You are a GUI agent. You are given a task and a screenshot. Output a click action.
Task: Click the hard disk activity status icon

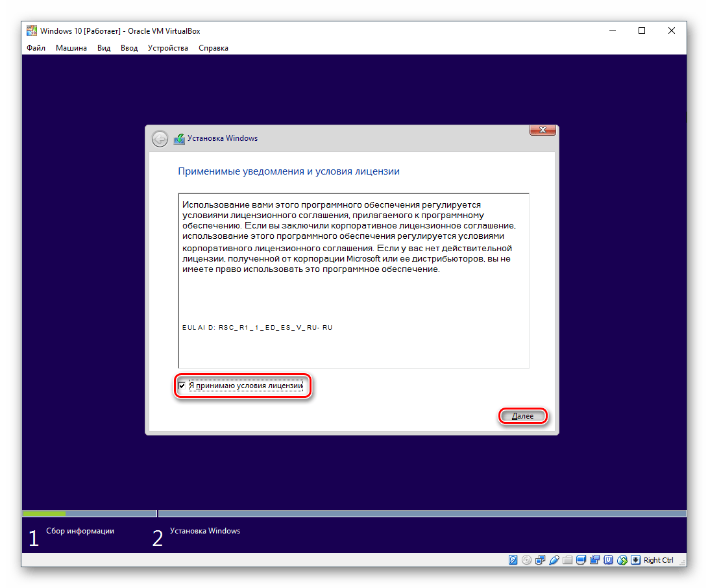click(x=513, y=560)
